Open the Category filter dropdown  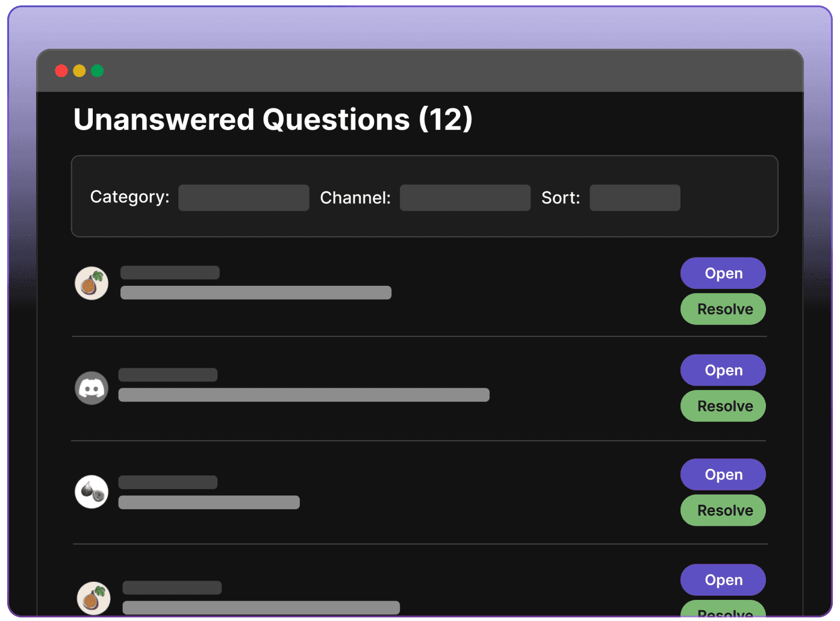pyautogui.click(x=243, y=197)
